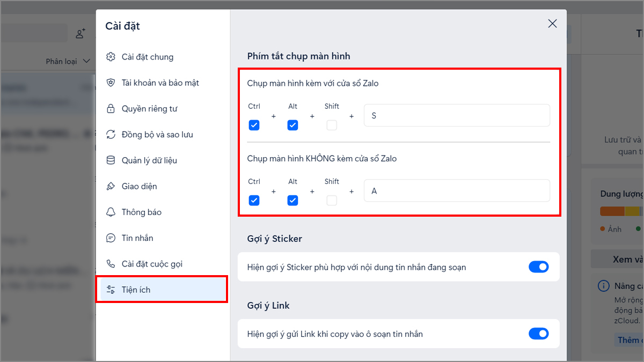Click the shortcut key field containing S
This screenshot has width=644, height=362.
457,115
